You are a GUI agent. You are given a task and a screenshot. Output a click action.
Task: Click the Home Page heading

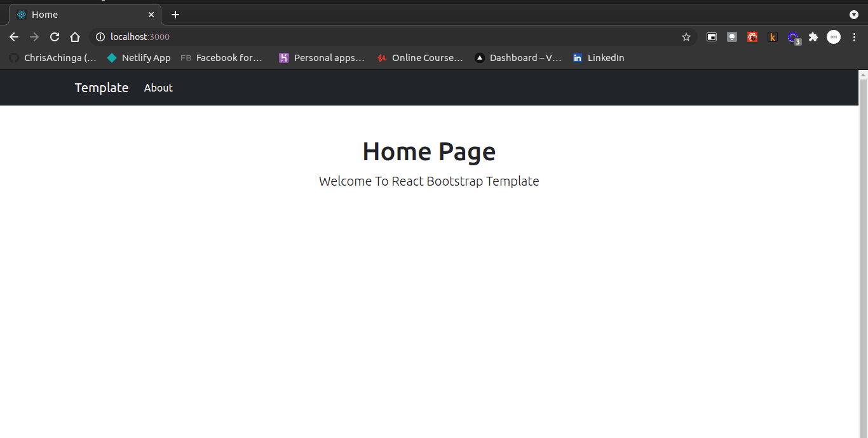(x=429, y=151)
